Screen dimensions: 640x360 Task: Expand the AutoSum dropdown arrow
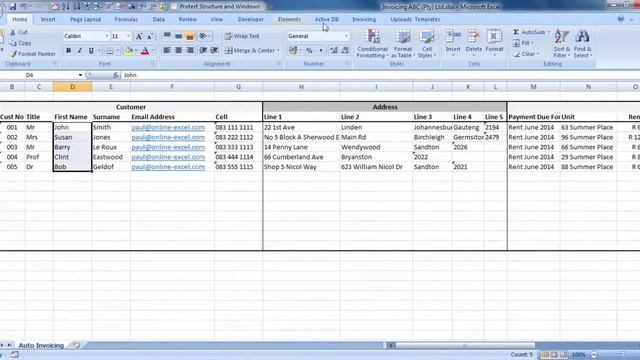(548, 32)
